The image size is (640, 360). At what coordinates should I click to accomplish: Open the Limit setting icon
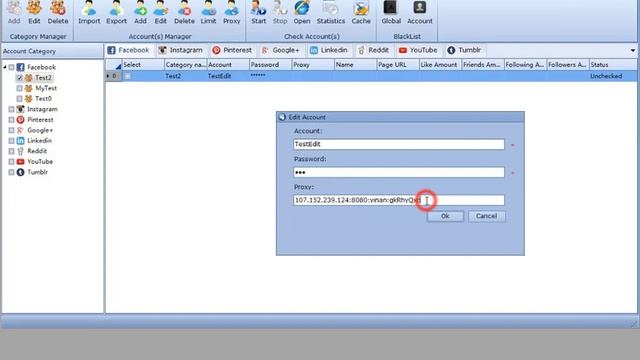pyautogui.click(x=208, y=12)
